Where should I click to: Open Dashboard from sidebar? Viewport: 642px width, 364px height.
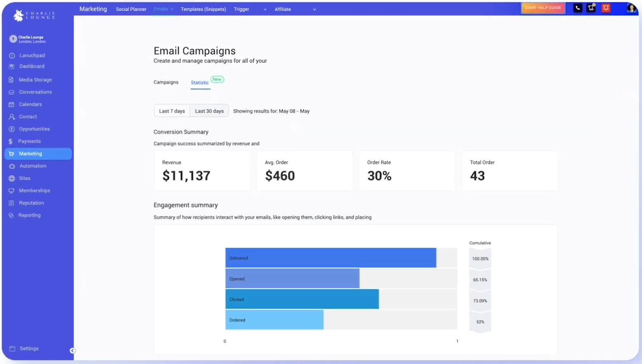click(x=32, y=66)
